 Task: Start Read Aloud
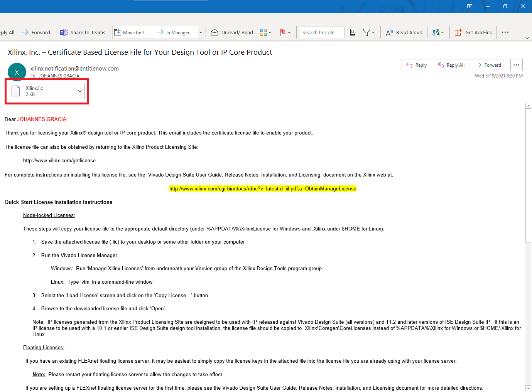pos(404,32)
